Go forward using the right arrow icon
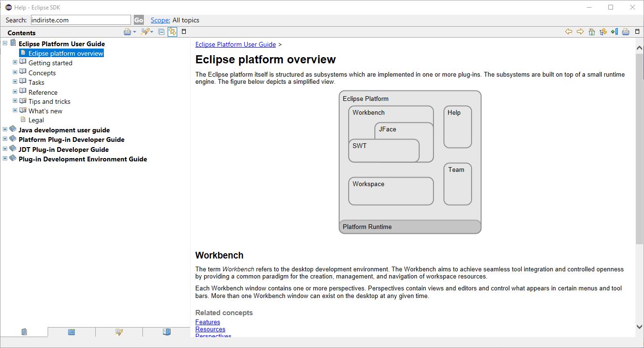This screenshot has height=348, width=644. (580, 32)
